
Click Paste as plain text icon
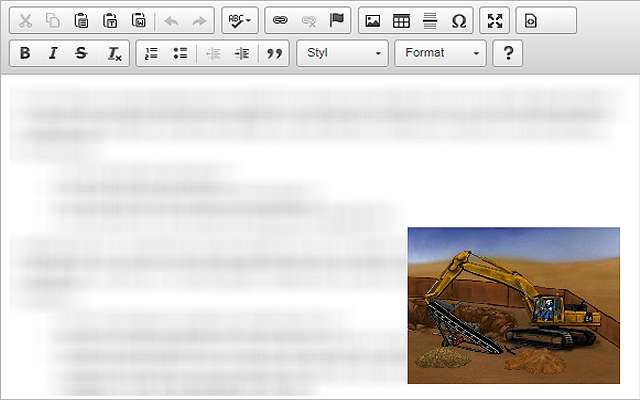110,20
